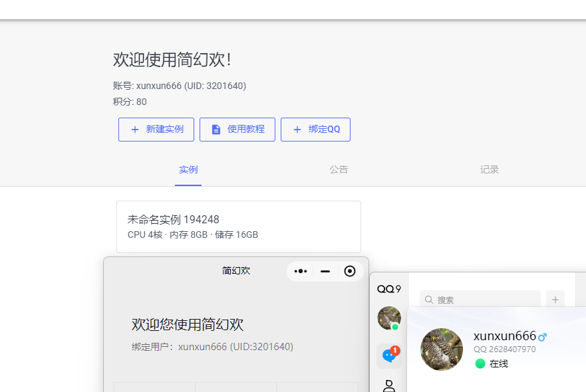Switch to the 记录 tab

pos(489,170)
